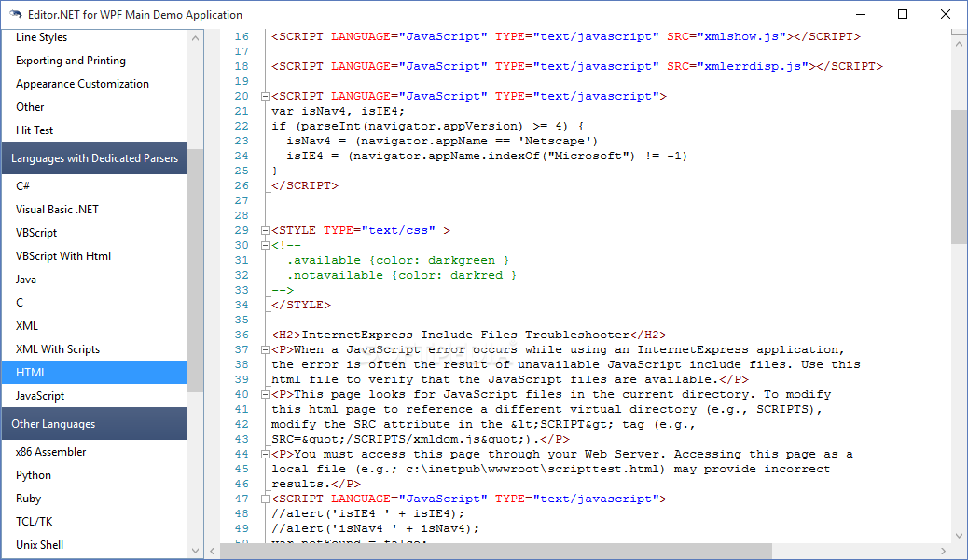Collapse the SCRIPT block at line 47
The height and width of the screenshot is (560, 968).
[x=265, y=499]
